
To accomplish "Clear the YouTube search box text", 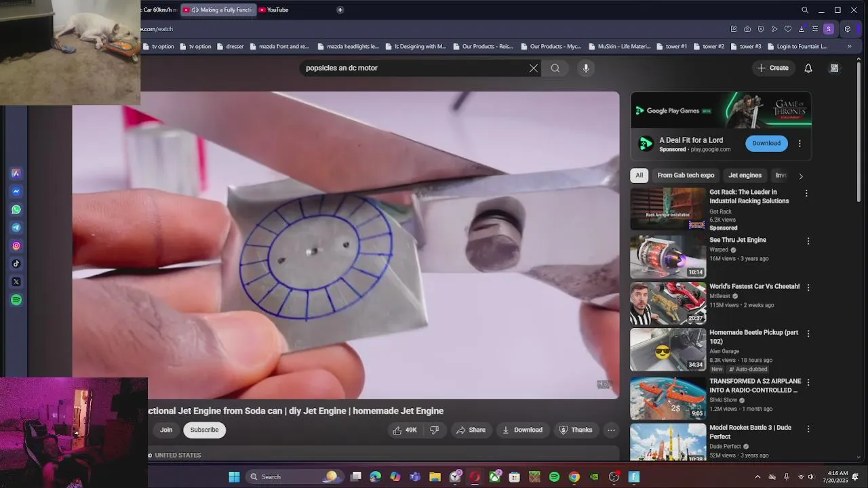I will coord(534,68).
